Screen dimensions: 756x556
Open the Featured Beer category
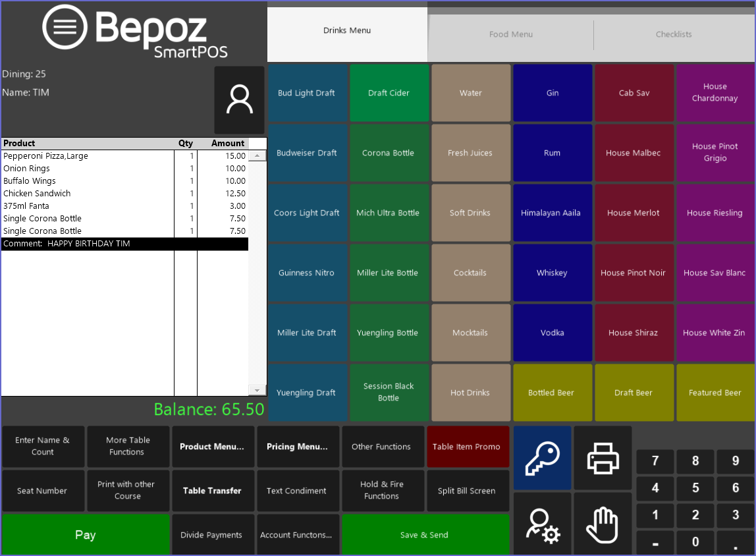point(715,393)
